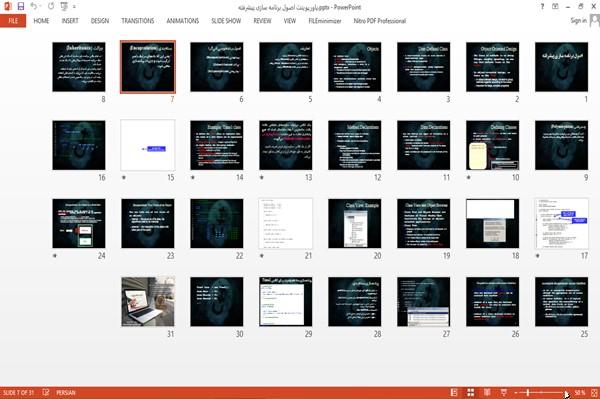Image resolution: width=600 pixels, height=399 pixels.
Task: Open Ribbon Display Options icon
Action: [x=555, y=7]
